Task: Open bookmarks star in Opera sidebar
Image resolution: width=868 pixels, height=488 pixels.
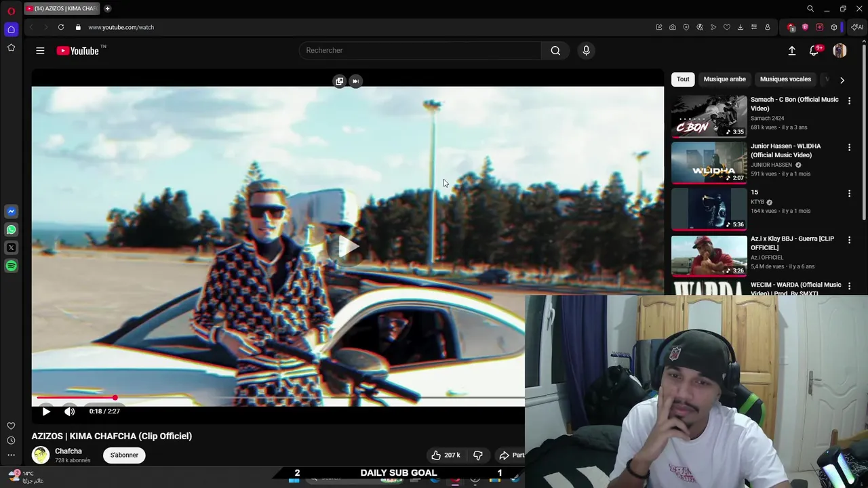Action: point(11,47)
